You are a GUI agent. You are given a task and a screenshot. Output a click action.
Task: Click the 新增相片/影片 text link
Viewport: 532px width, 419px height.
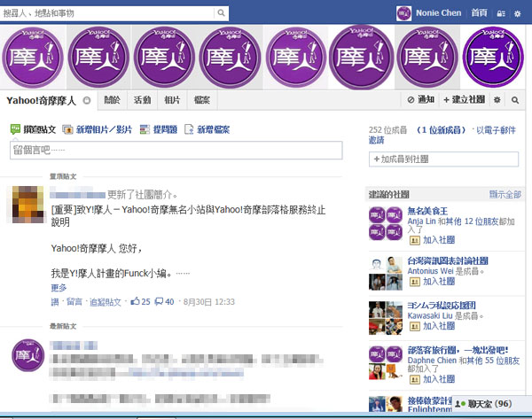click(x=104, y=129)
